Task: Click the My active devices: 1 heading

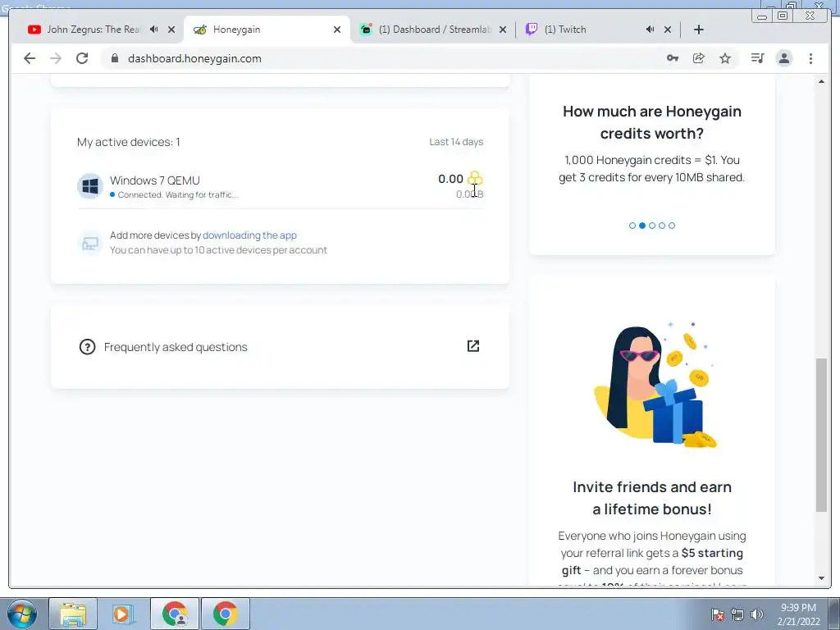Action: (x=129, y=142)
